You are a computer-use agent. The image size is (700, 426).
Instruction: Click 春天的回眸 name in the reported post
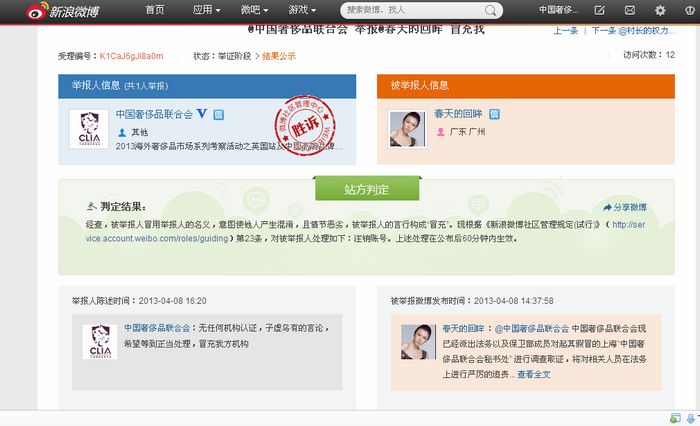463,329
